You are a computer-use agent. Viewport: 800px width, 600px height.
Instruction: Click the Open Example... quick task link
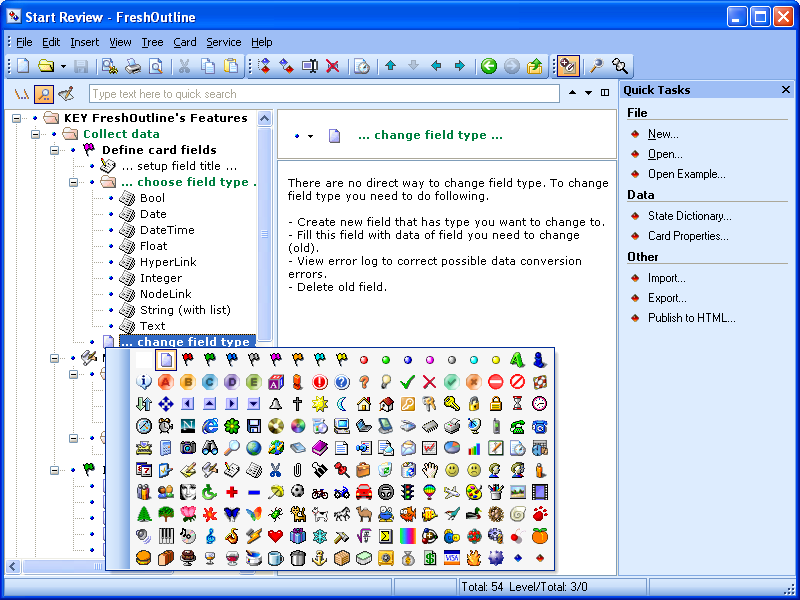pyautogui.click(x=686, y=174)
